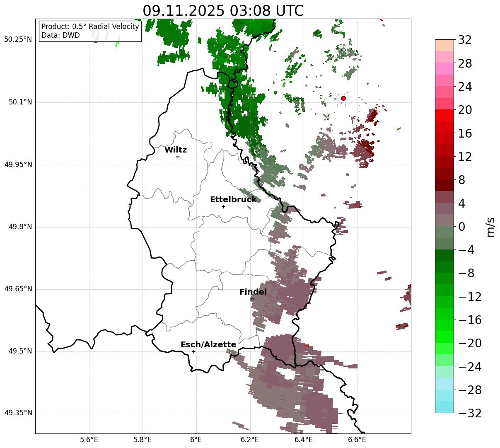Click the colorbar tick label 24
Image resolution: width=500 pixels, height=448 pixels.
coord(465,87)
